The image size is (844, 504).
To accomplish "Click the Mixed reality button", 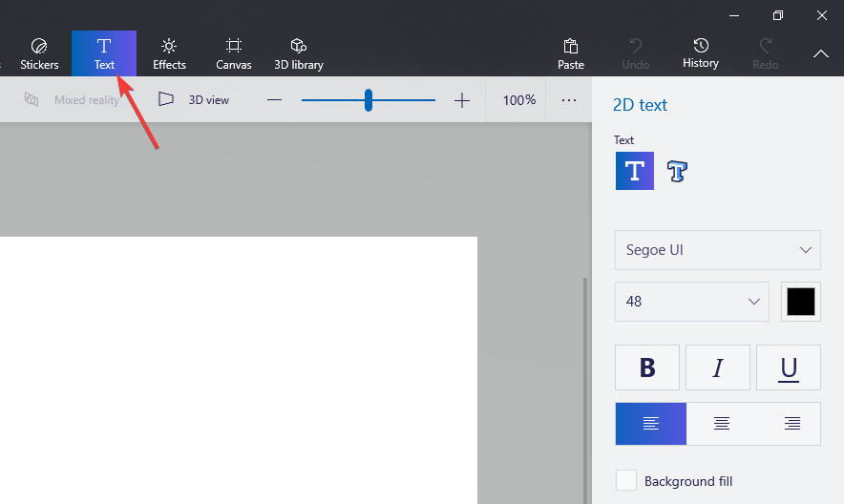I will pyautogui.click(x=72, y=100).
